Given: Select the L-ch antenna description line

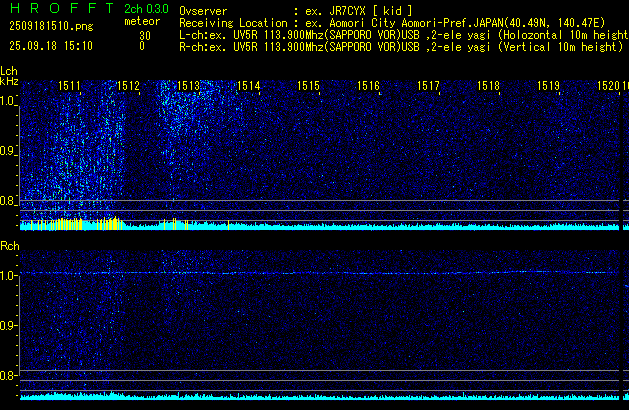Looking at the screenshot, I should click(x=400, y=35).
